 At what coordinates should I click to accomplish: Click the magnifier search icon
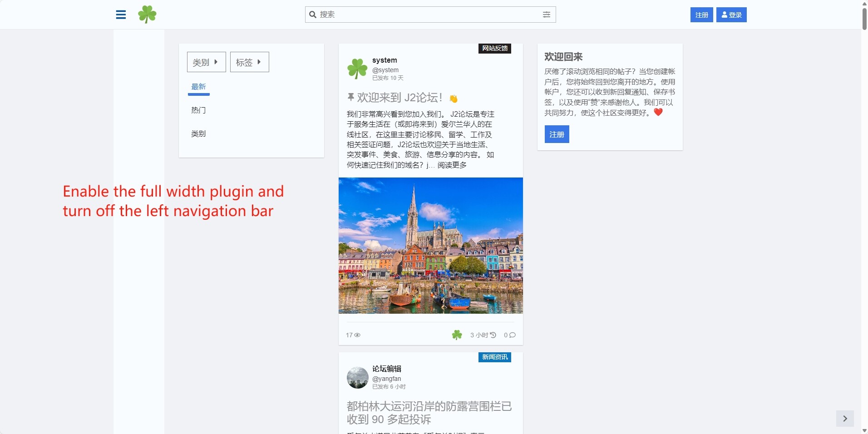pos(313,15)
